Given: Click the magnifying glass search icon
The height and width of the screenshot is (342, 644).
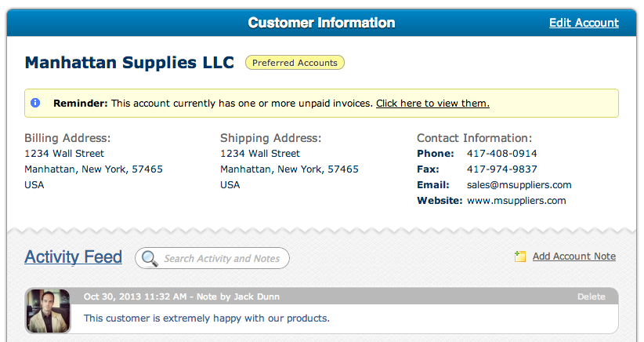Looking at the screenshot, I should coord(150,259).
